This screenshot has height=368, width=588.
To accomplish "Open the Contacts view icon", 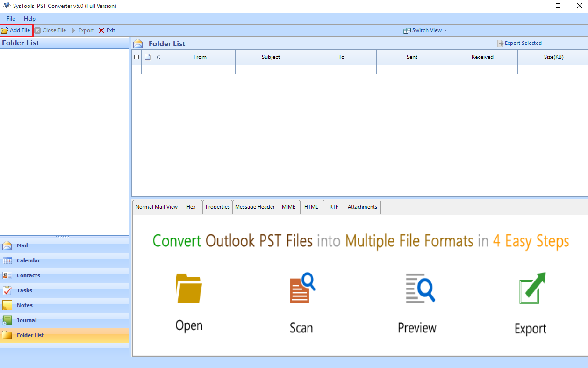I will (7, 276).
